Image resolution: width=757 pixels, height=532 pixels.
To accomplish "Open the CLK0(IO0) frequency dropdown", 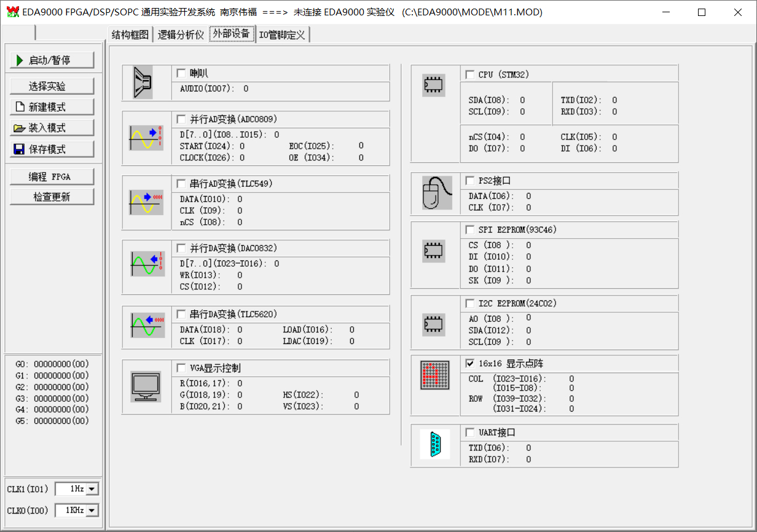I will (x=92, y=510).
